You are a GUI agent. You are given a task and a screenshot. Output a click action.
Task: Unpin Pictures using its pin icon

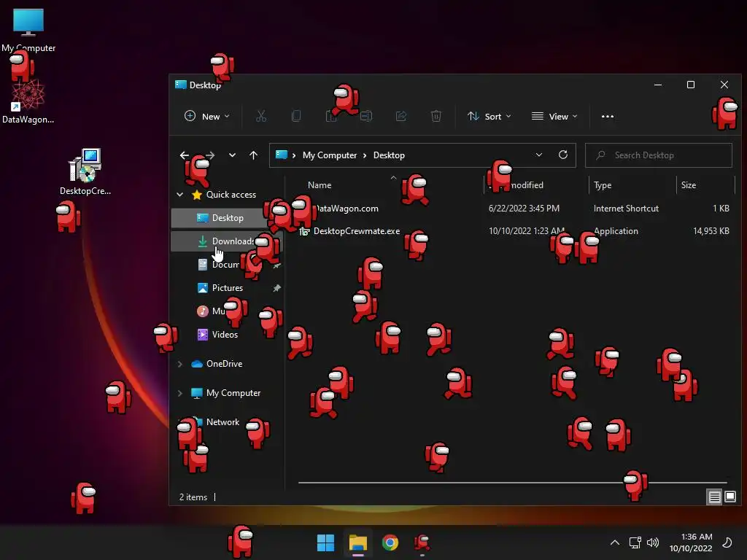click(276, 288)
